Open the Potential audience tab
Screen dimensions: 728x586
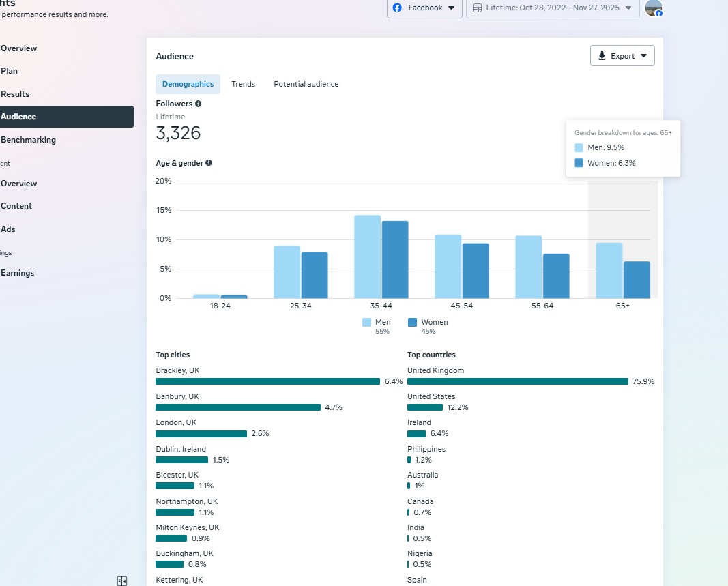[306, 84]
